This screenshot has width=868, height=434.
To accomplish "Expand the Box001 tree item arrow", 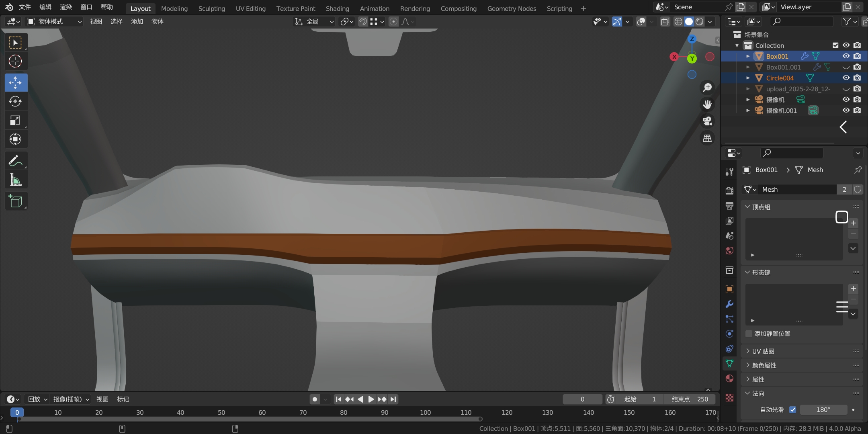I will (748, 56).
